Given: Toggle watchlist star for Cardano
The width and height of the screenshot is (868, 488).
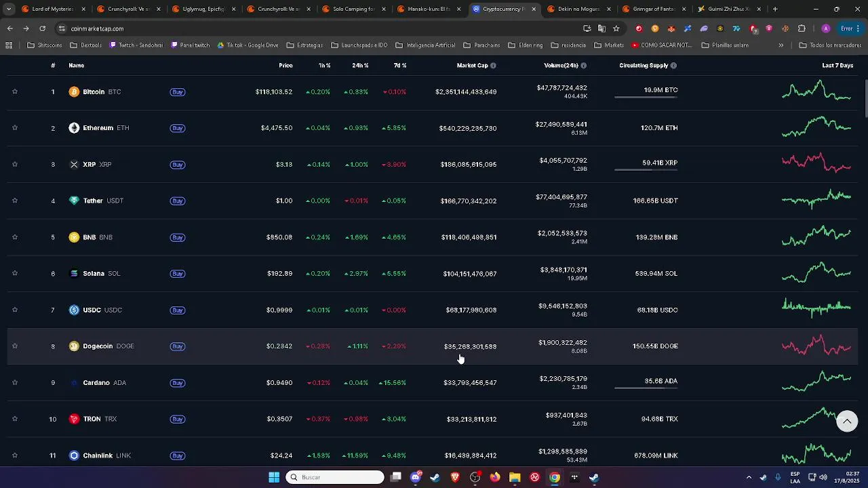Looking at the screenshot, I should [x=14, y=383].
